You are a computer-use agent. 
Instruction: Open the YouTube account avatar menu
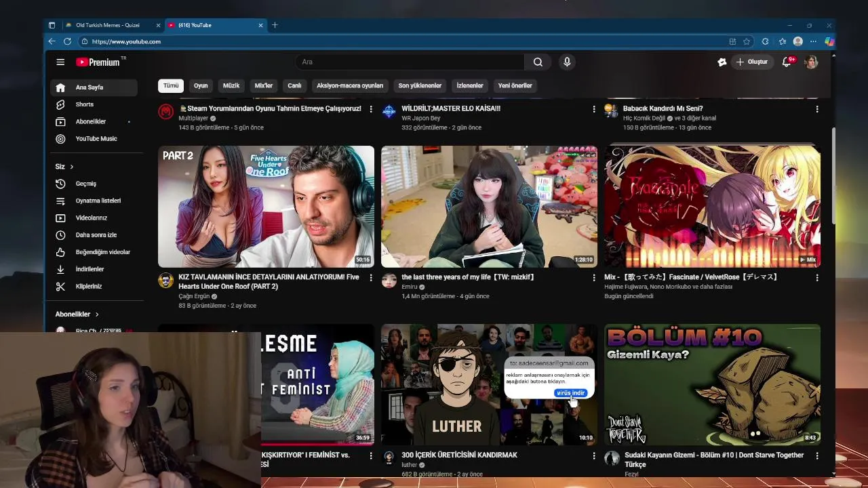pyautogui.click(x=812, y=62)
